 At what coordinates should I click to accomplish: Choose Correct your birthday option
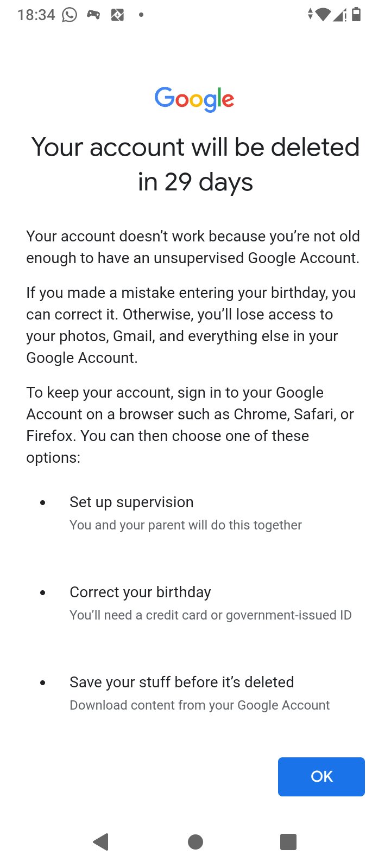[140, 592]
